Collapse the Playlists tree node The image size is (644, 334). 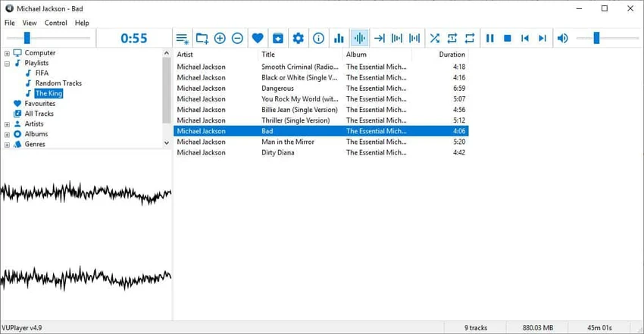(7, 64)
